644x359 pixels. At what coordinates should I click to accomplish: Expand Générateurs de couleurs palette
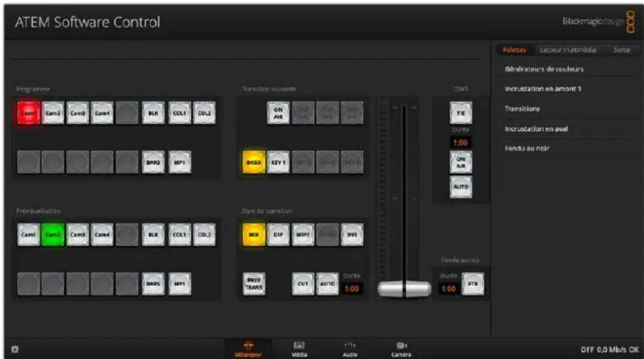pos(567,69)
